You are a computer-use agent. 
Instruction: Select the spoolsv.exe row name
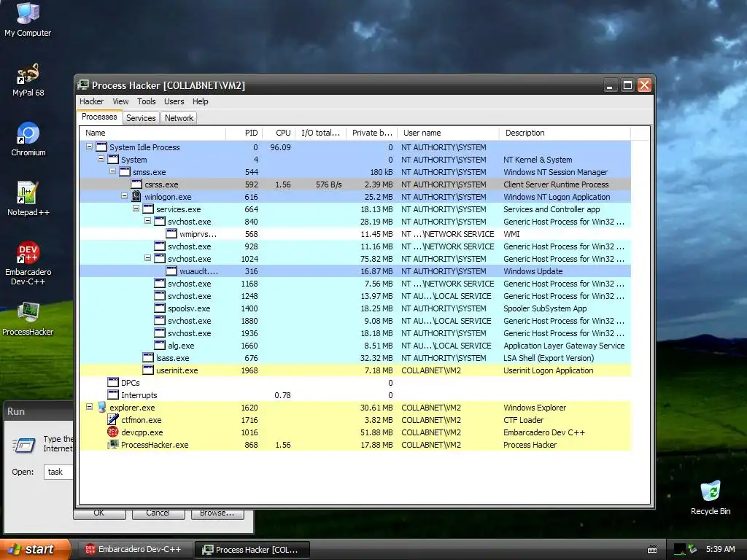pos(189,308)
